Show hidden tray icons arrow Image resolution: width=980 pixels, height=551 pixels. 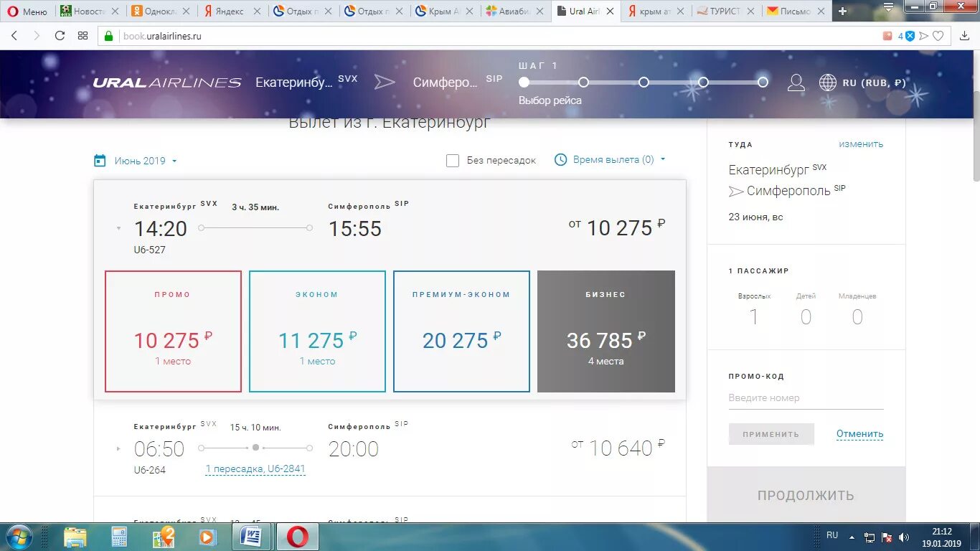click(852, 537)
